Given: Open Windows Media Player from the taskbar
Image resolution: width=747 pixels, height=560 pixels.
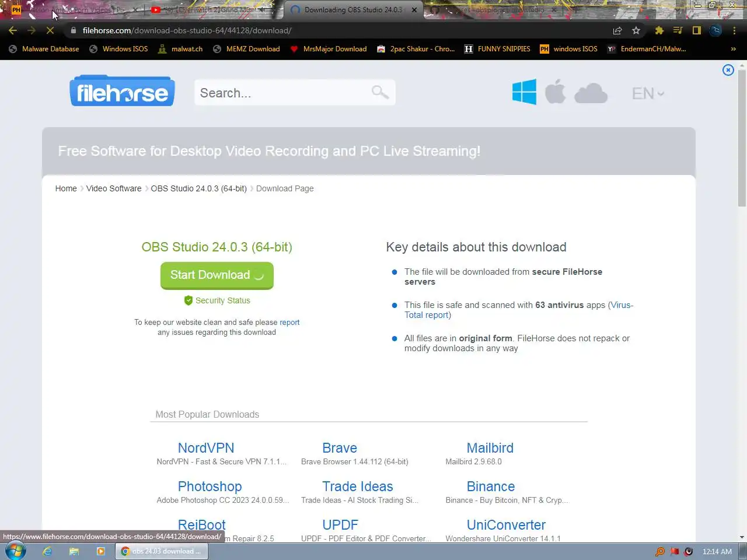Looking at the screenshot, I should tap(100, 551).
